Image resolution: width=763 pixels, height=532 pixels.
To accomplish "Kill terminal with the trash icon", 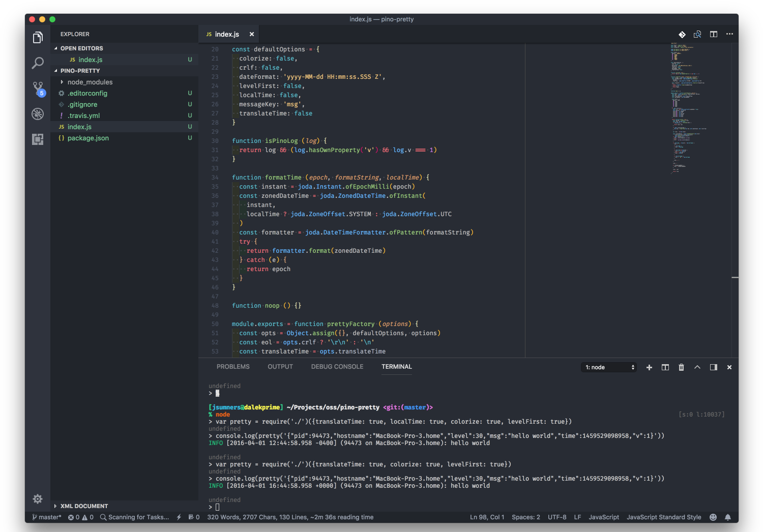I will pyautogui.click(x=681, y=367).
